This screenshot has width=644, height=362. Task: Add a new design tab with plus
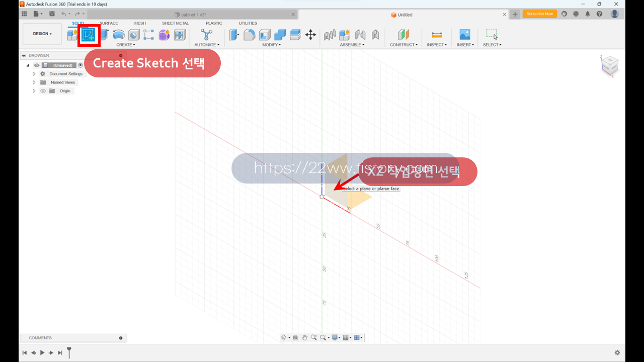coord(515,15)
